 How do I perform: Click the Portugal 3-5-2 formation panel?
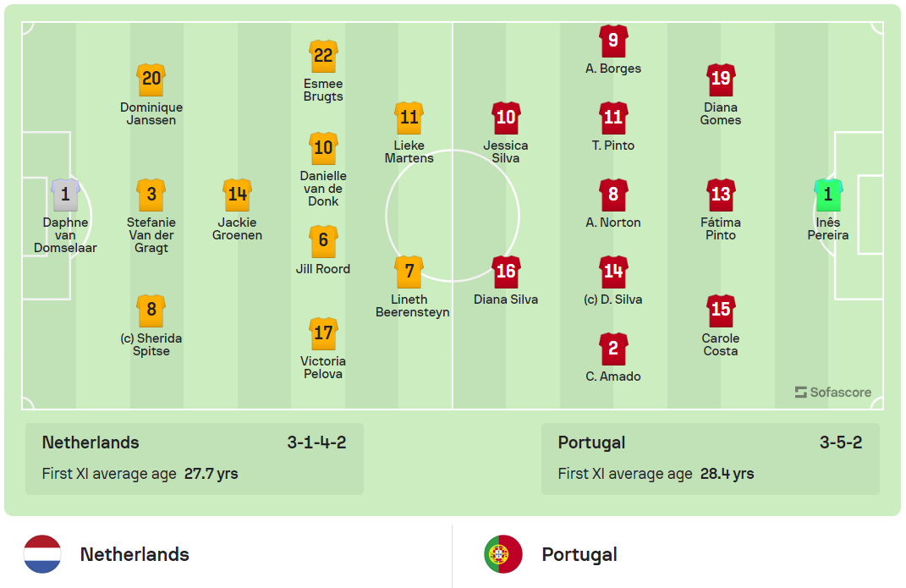point(710,458)
